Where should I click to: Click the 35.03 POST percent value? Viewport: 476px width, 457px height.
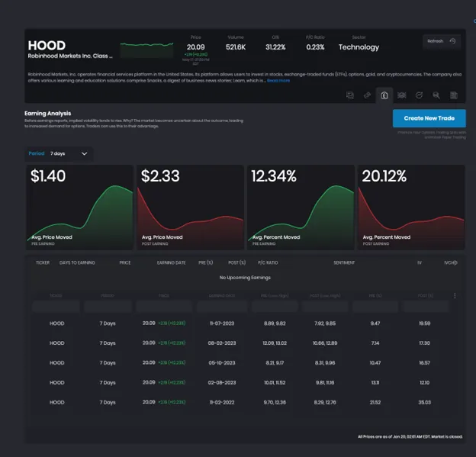(424, 402)
